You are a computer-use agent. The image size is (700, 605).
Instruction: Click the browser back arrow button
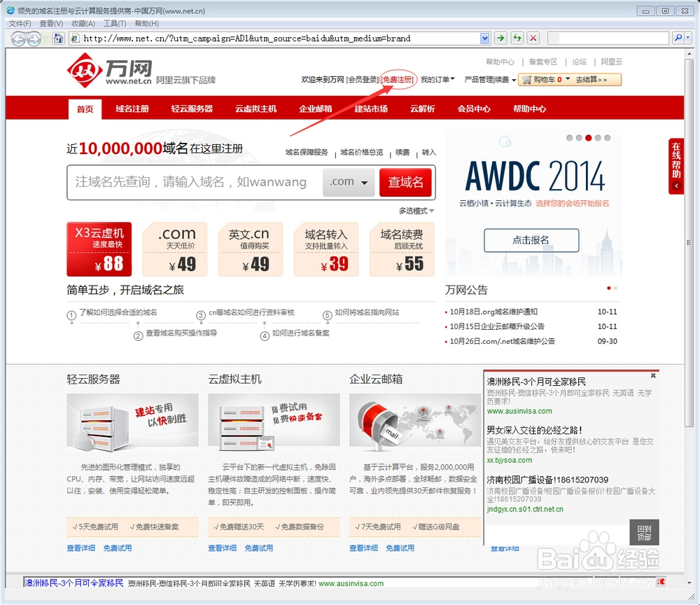(x=18, y=39)
